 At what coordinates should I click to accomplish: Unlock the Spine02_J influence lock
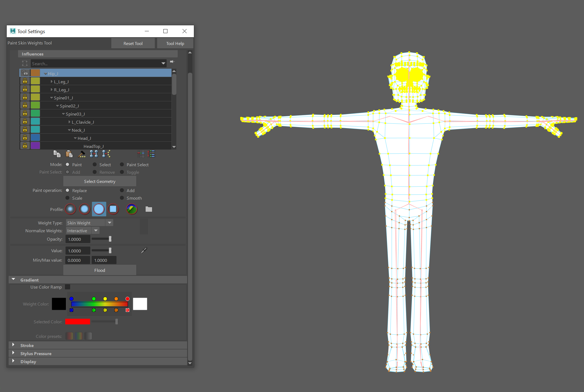25,105
